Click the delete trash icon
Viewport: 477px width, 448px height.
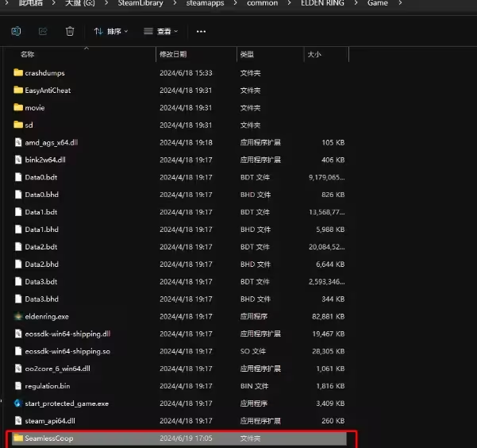pos(70,31)
